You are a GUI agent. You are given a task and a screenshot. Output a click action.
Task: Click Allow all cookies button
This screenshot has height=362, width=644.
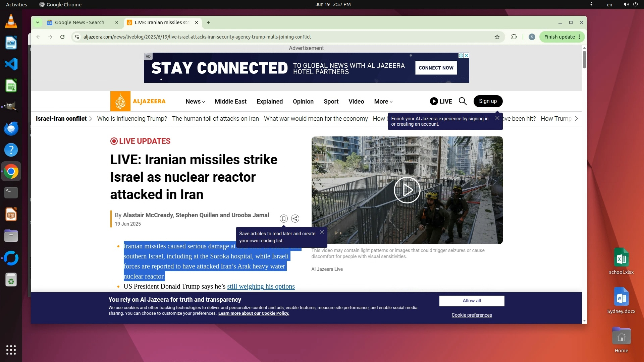472,301
